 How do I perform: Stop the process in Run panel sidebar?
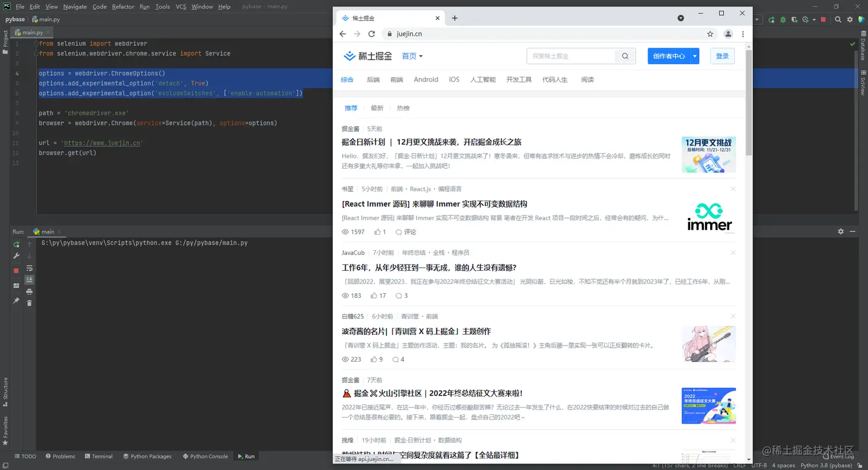16,270
